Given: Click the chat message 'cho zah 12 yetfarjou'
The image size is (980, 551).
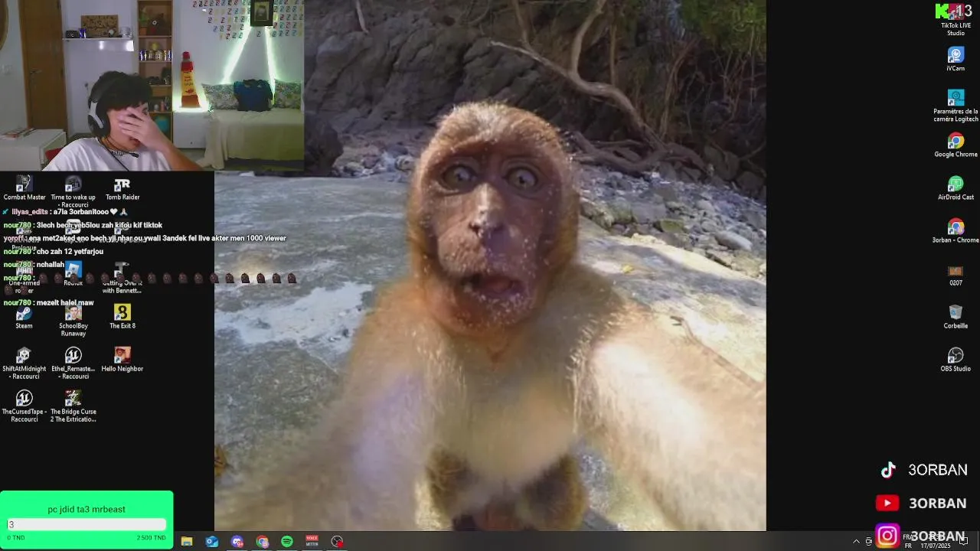Looking at the screenshot, I should 54,251.
